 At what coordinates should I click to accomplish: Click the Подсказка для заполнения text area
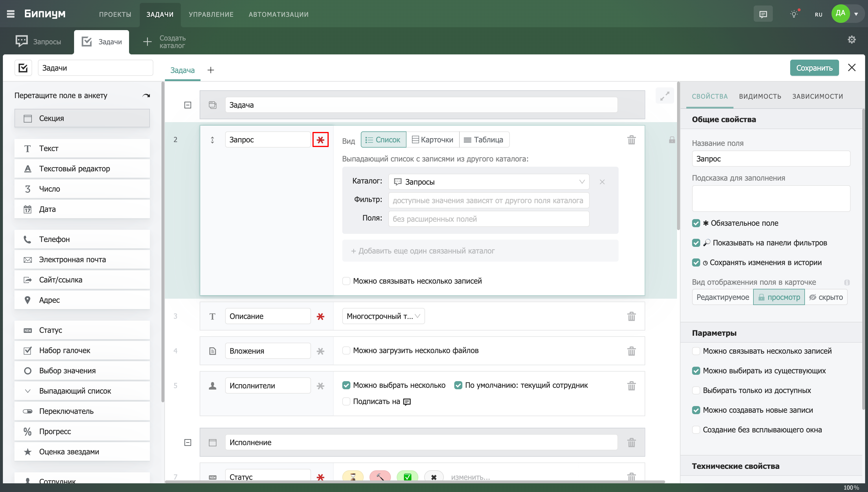coord(771,198)
